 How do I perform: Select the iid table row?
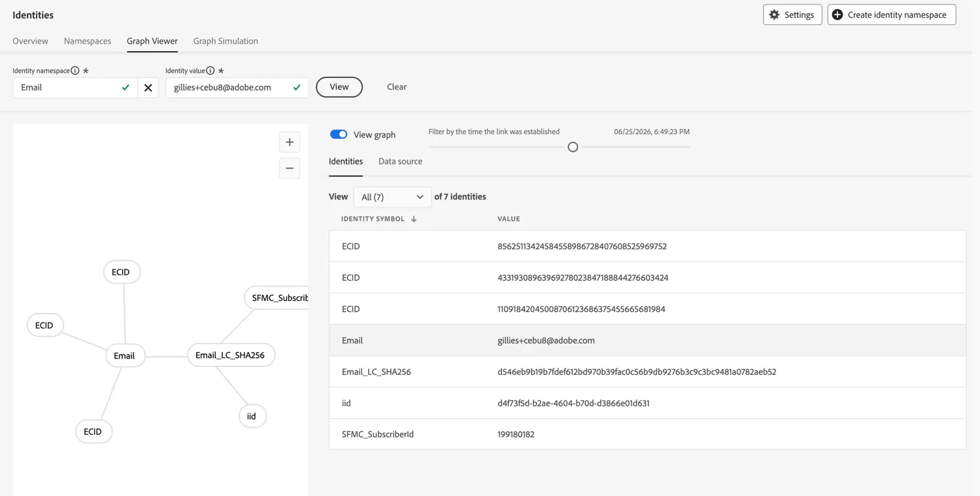647,403
